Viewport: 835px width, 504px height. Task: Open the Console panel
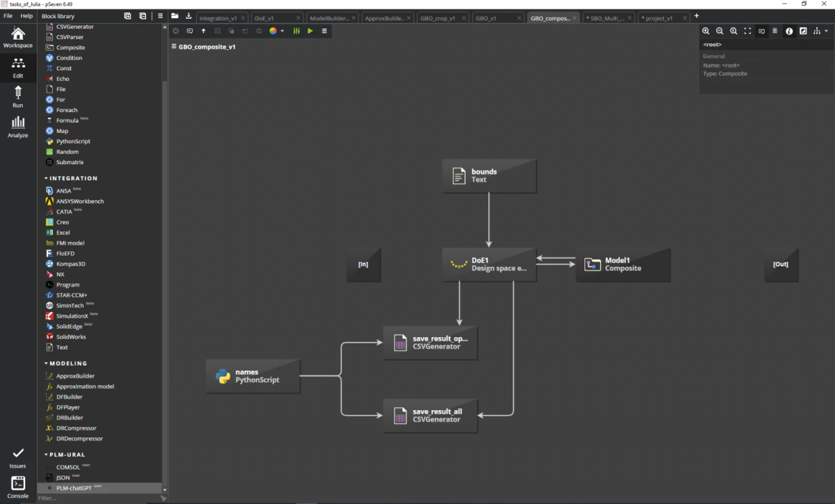point(18,487)
